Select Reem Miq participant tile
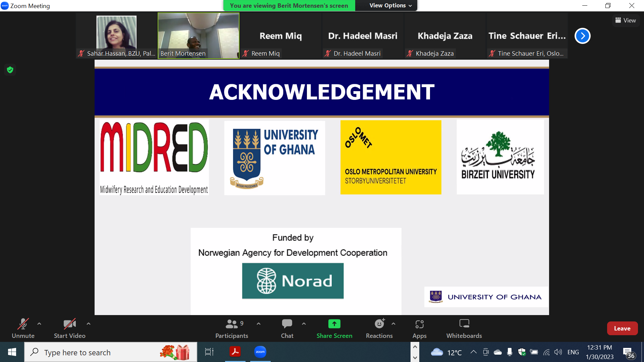The height and width of the screenshot is (362, 644). [281, 36]
